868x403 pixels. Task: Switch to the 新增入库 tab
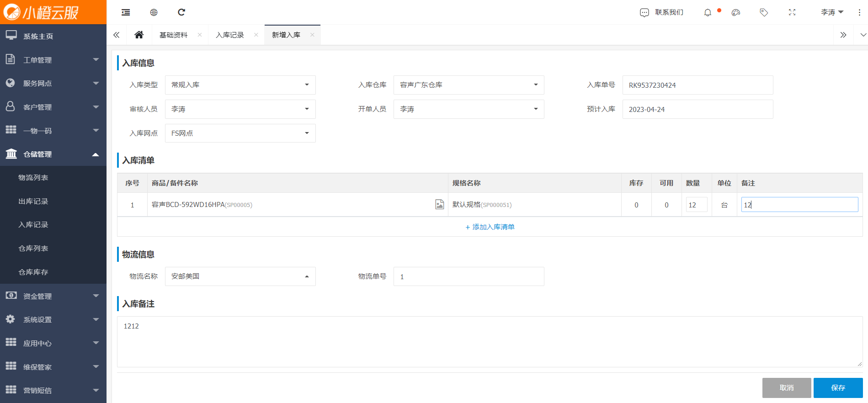286,35
